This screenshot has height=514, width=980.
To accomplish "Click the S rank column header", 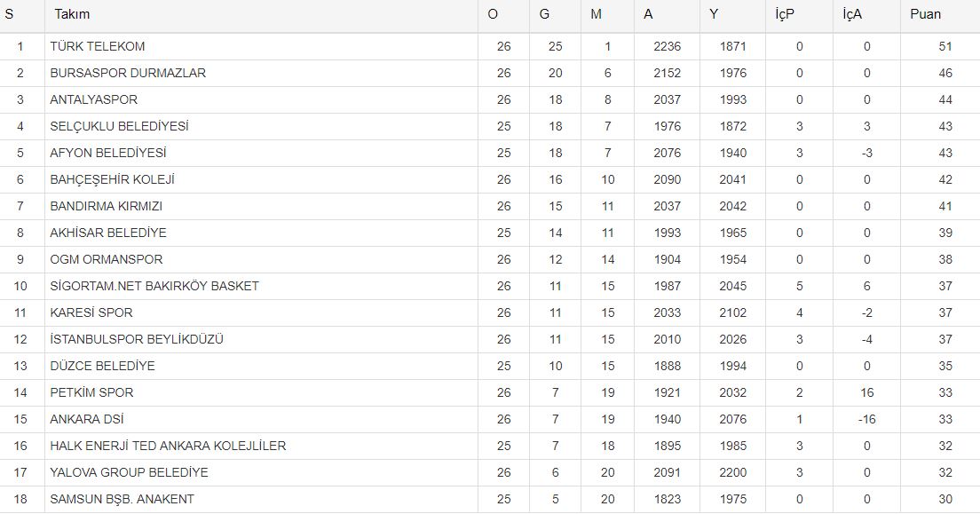I will click(x=9, y=14).
